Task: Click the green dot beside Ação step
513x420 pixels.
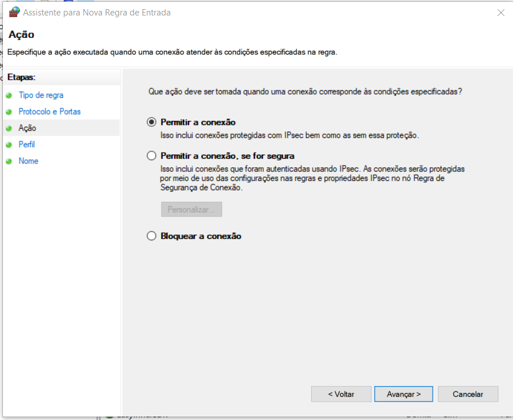Action: coord(9,128)
